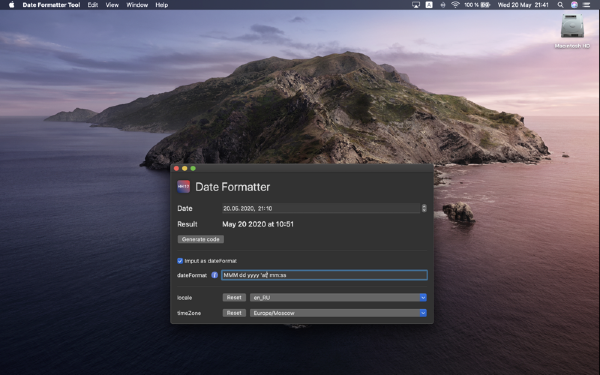The image size is (600, 375).
Task: Click the Generate code button
Action: [x=201, y=239]
